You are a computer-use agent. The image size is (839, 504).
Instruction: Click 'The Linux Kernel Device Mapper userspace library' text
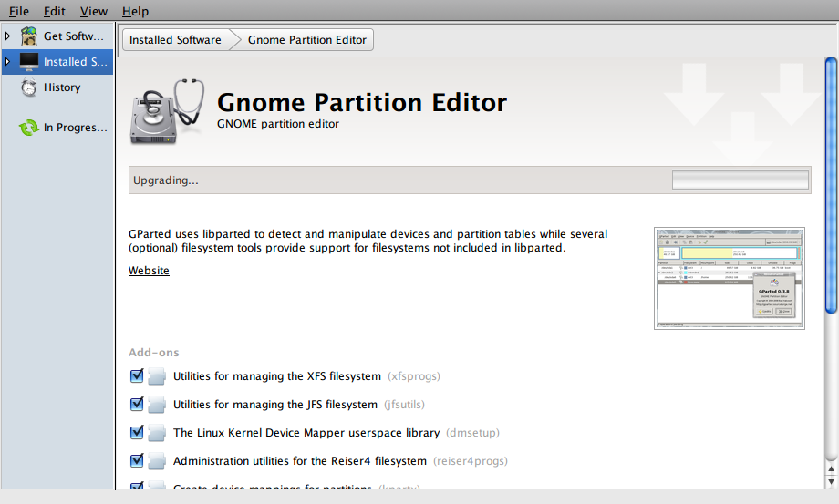pos(306,433)
